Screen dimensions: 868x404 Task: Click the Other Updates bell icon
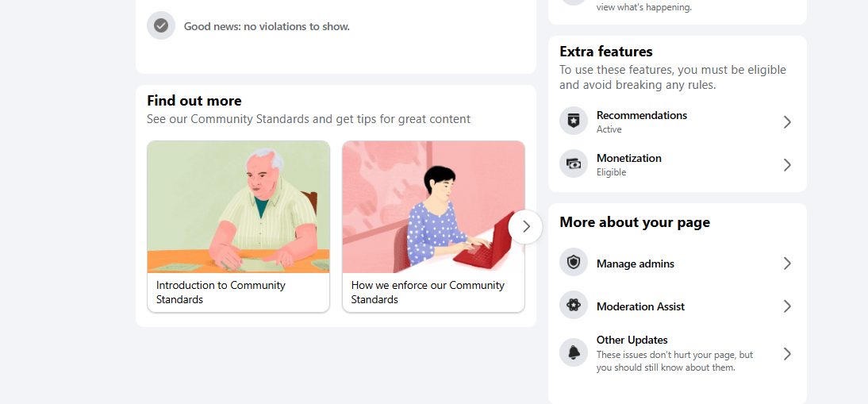tap(574, 352)
